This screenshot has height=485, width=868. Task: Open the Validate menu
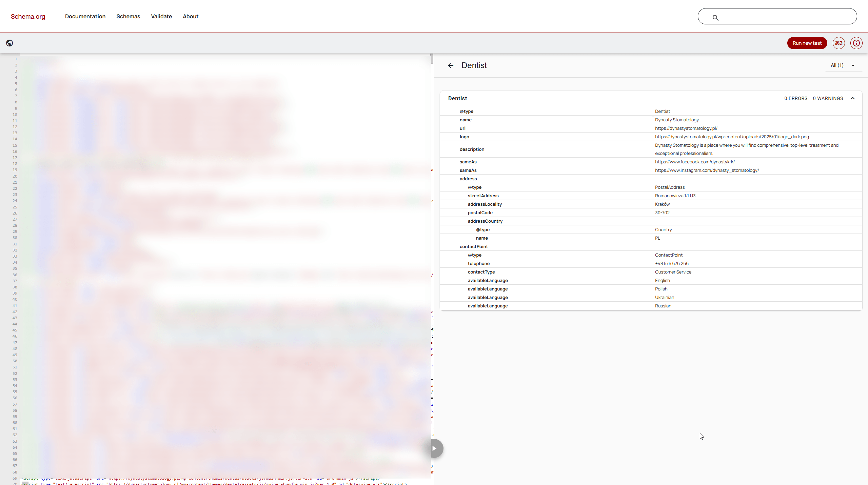pyautogui.click(x=161, y=16)
